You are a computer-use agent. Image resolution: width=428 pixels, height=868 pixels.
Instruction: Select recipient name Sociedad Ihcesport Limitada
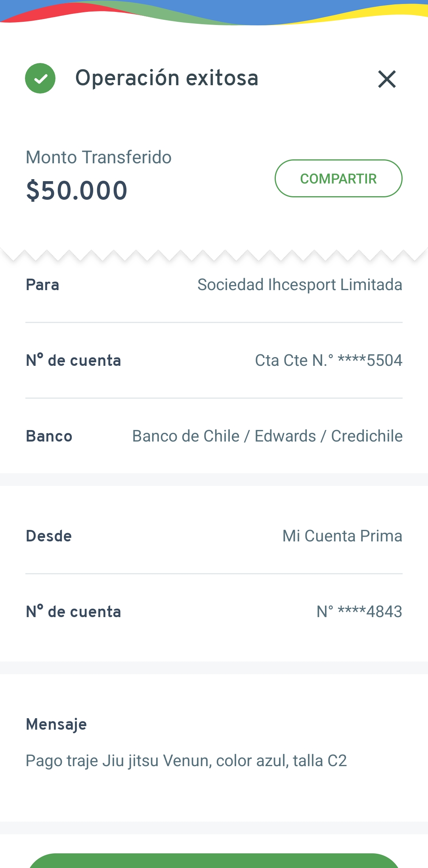[300, 285]
